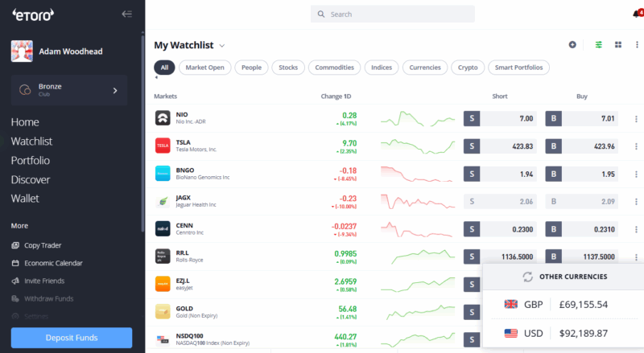The image size is (644, 353).
Task: Expand the Bronze Club chevron
Action: 115,90
